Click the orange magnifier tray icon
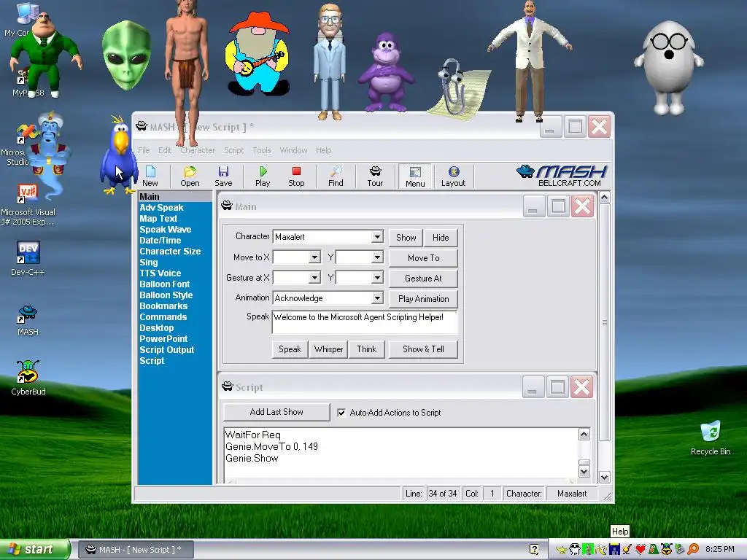This screenshot has width=747, height=560. click(693, 550)
